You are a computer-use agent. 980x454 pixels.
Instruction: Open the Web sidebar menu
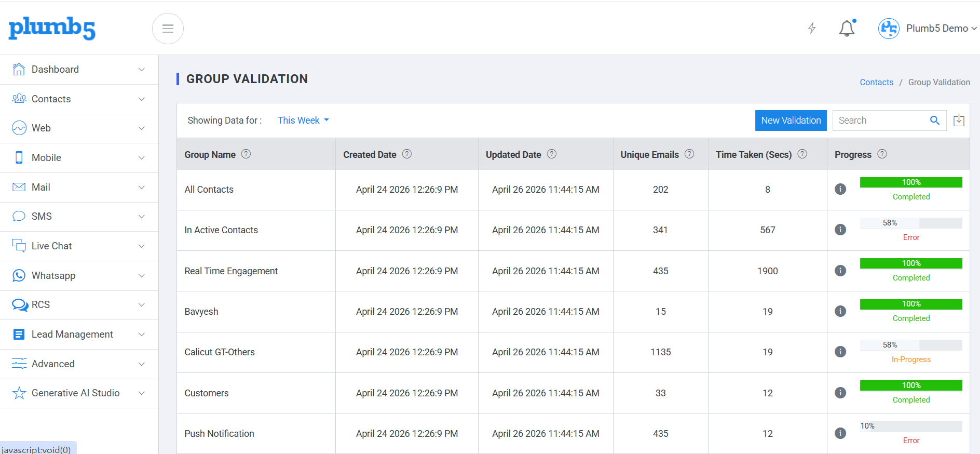[79, 128]
